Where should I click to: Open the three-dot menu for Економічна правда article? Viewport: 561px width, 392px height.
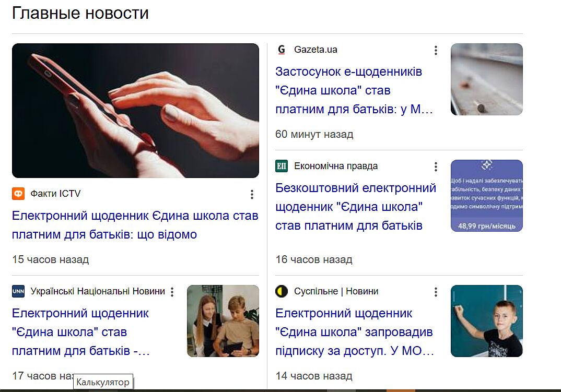(436, 167)
